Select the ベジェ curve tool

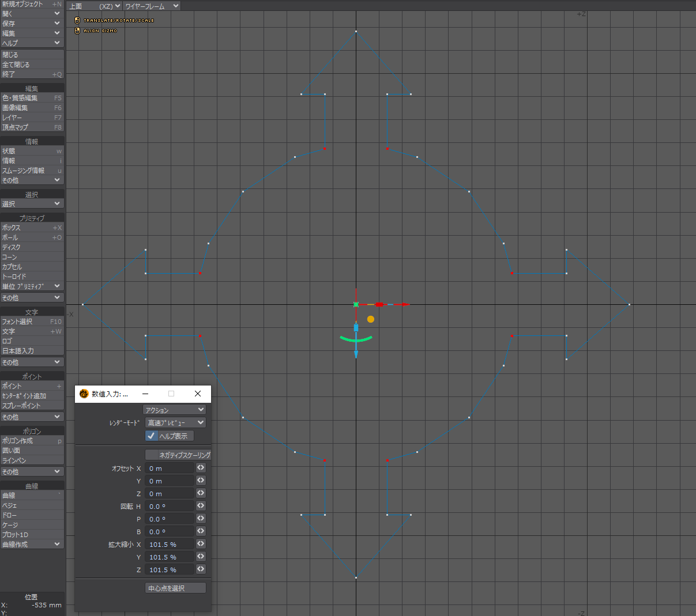(32, 505)
